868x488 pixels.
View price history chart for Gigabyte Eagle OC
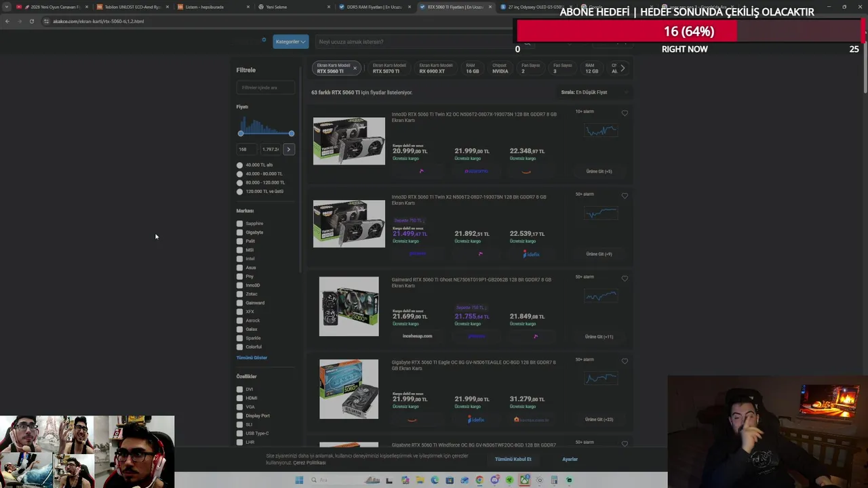coord(601,378)
